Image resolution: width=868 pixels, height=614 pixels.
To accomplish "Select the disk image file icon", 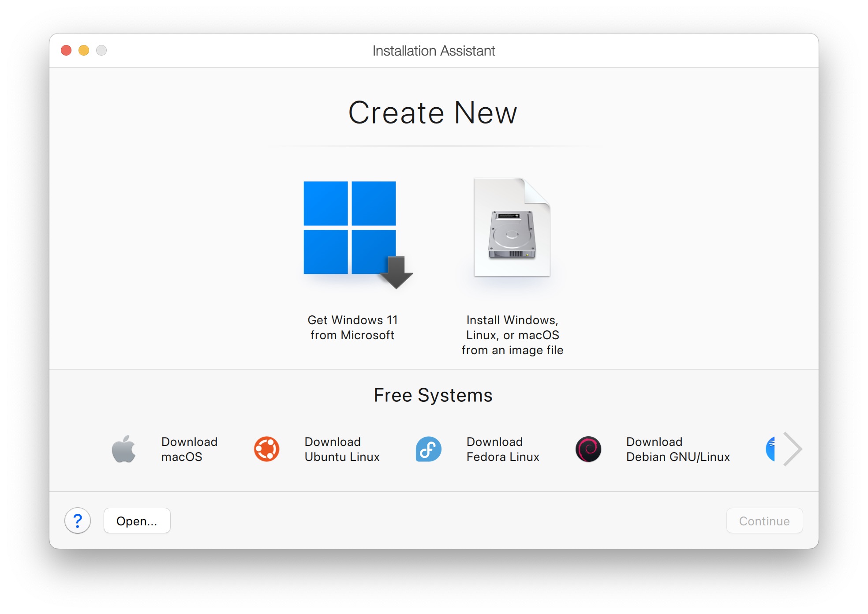I will point(512,228).
